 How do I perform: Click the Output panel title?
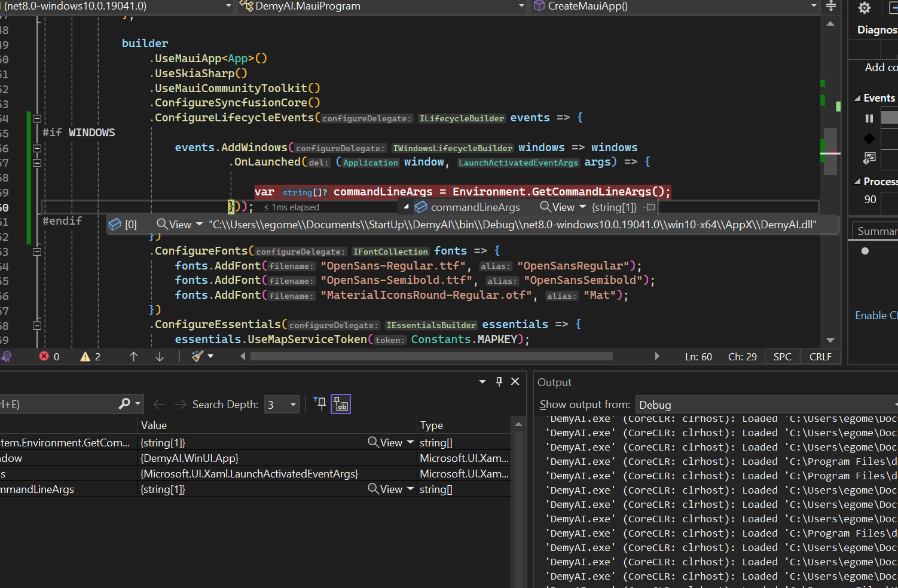point(554,382)
